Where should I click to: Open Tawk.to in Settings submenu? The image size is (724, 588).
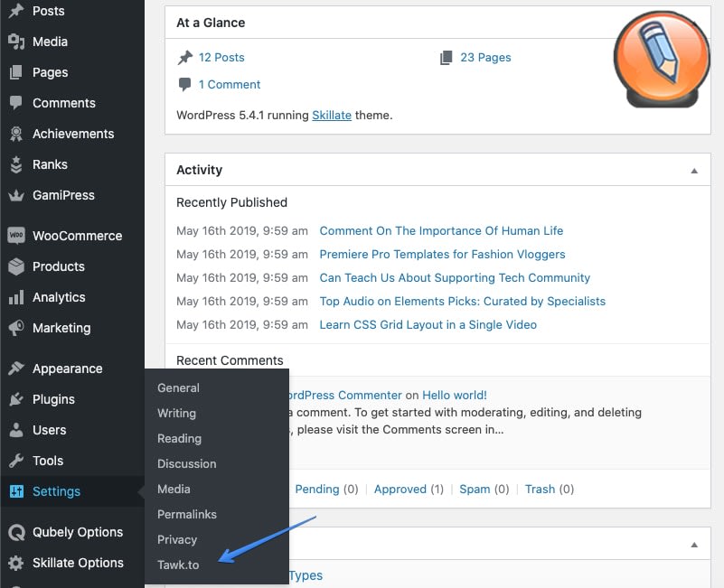click(178, 565)
